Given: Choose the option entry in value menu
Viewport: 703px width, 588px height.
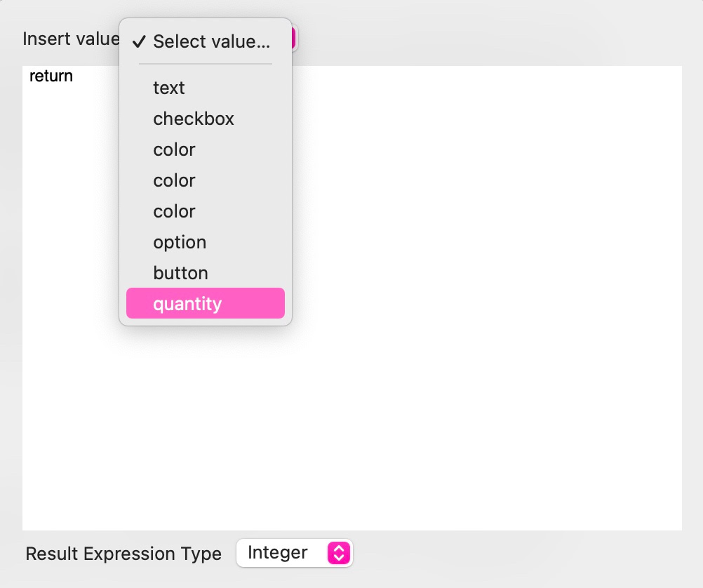Looking at the screenshot, I should pyautogui.click(x=180, y=242).
